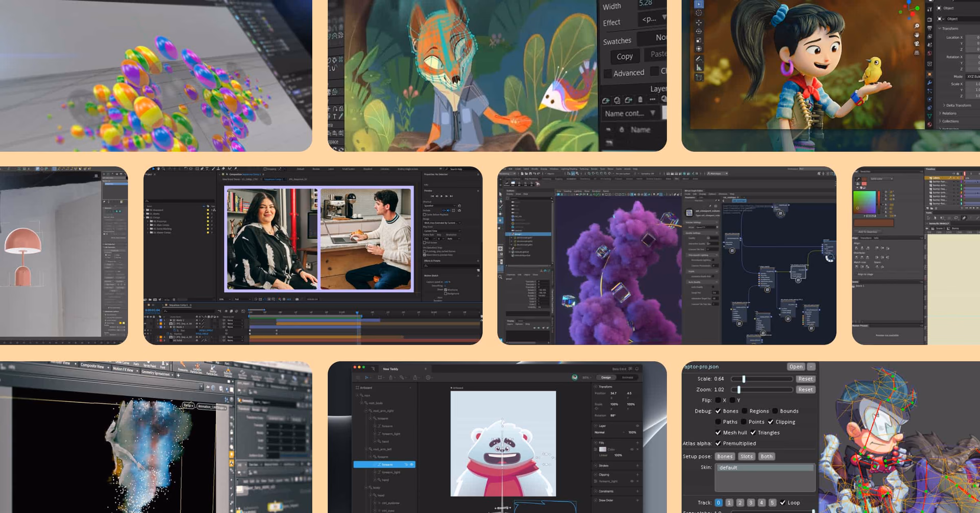The width and height of the screenshot is (980, 513).
Task: Open the Name cont... dropdown
Action: coord(630,113)
